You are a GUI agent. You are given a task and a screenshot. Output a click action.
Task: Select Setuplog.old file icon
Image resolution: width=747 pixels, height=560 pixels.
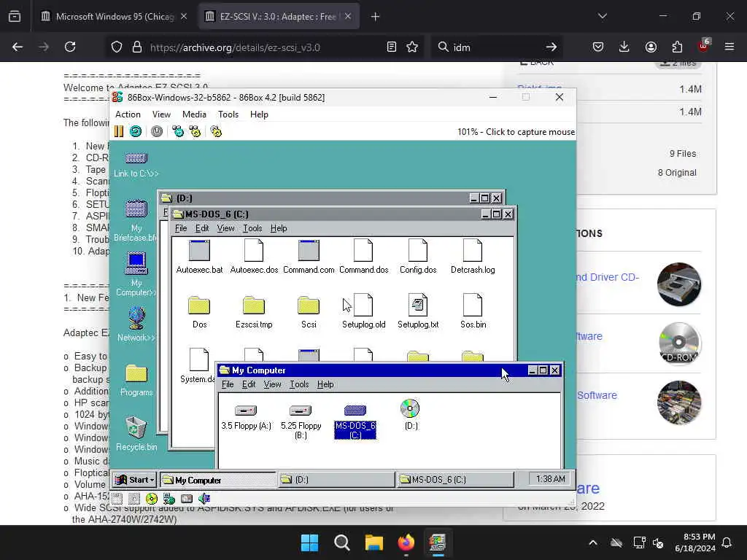(x=363, y=312)
